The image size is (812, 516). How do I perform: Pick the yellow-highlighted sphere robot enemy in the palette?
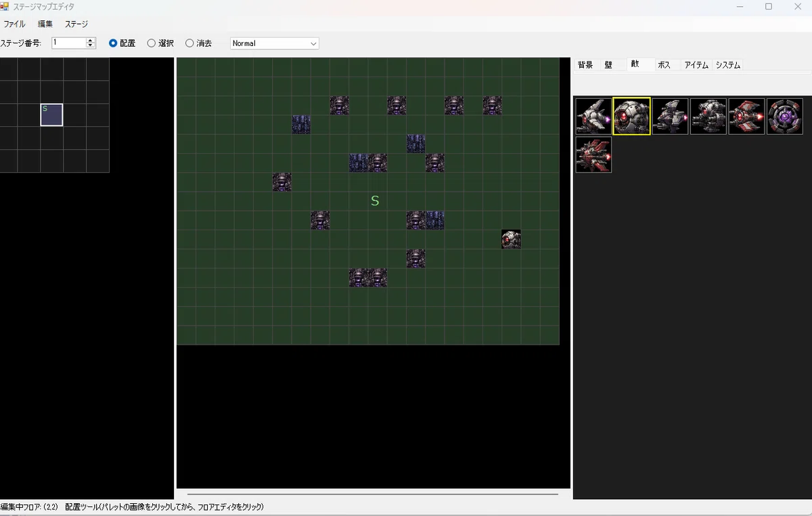point(632,116)
